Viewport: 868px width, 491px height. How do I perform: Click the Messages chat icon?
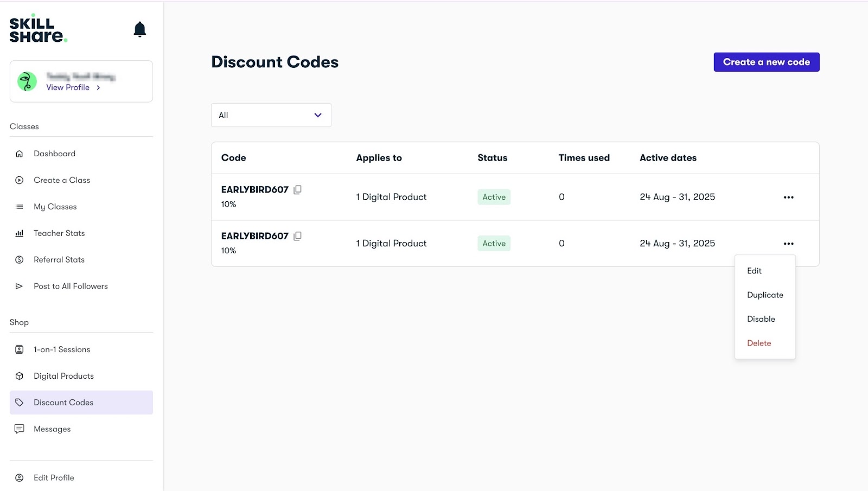coord(20,429)
